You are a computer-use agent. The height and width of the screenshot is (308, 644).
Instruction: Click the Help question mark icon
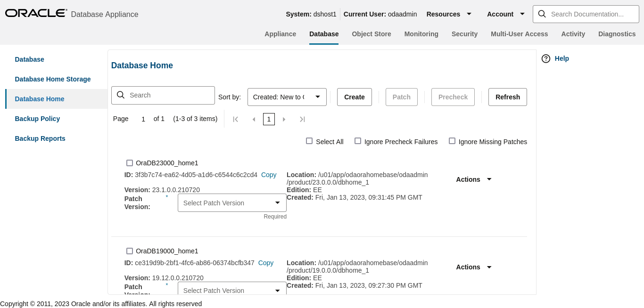(546, 58)
